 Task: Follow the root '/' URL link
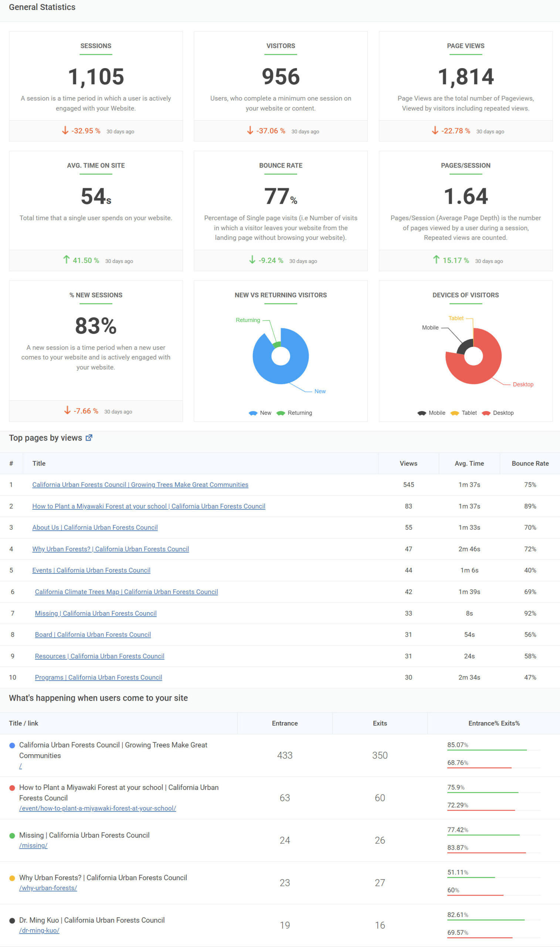(x=21, y=766)
